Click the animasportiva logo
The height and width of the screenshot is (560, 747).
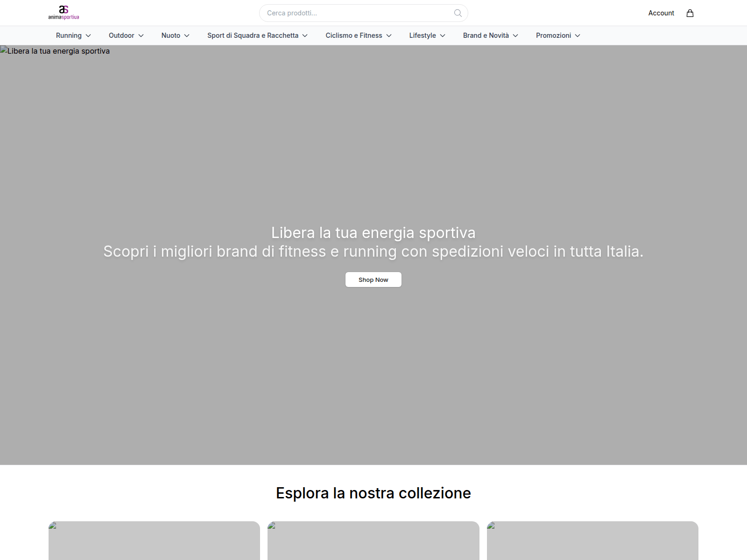(63, 13)
